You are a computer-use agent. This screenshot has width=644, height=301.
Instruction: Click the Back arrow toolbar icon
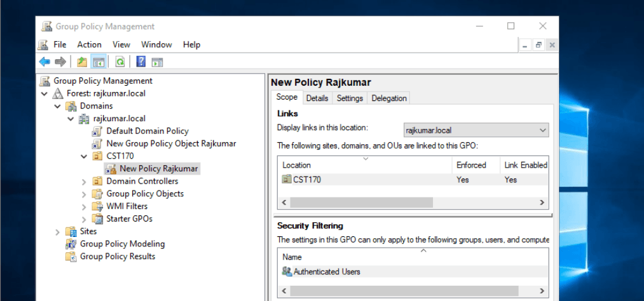pyautogui.click(x=45, y=62)
